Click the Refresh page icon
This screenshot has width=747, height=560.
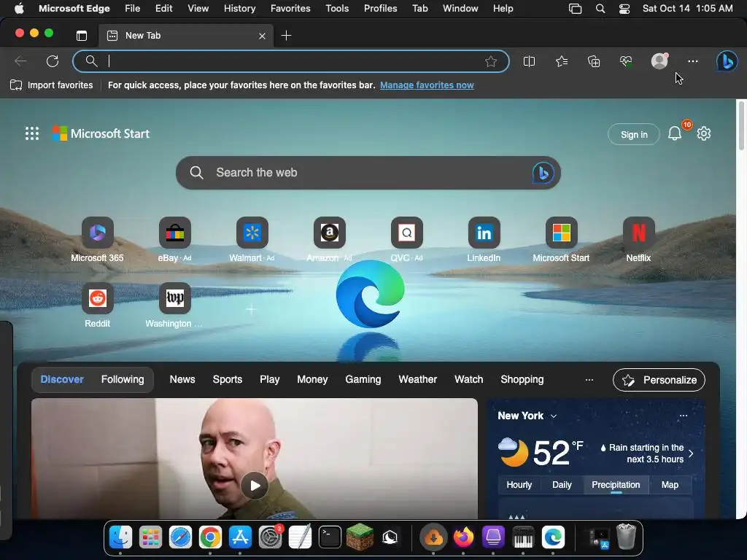click(53, 61)
